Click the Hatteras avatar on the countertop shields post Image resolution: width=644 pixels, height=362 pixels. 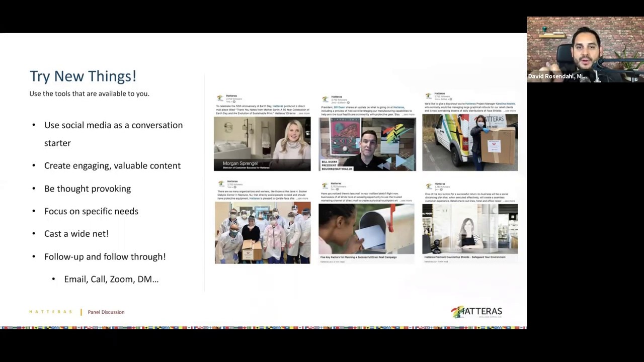(x=428, y=186)
